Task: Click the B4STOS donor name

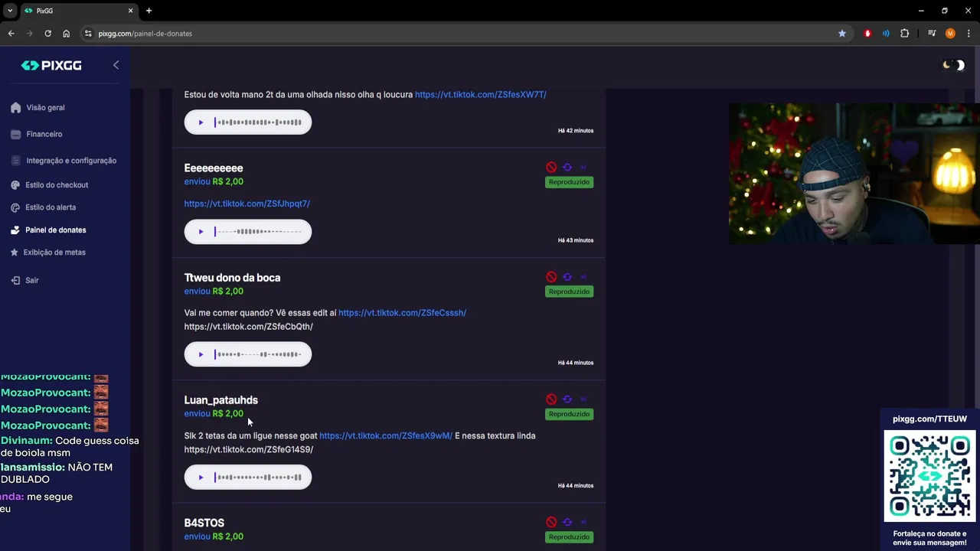Action: pyautogui.click(x=204, y=523)
